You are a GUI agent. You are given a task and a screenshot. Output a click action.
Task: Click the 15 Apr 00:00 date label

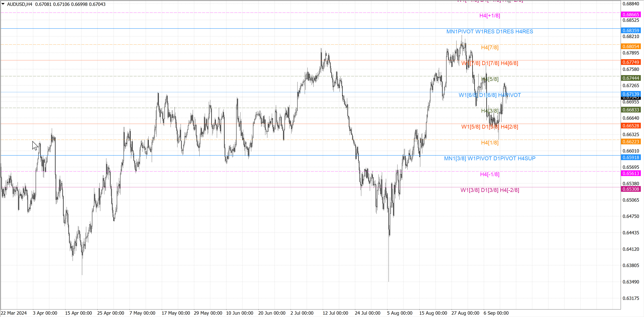[78, 313]
